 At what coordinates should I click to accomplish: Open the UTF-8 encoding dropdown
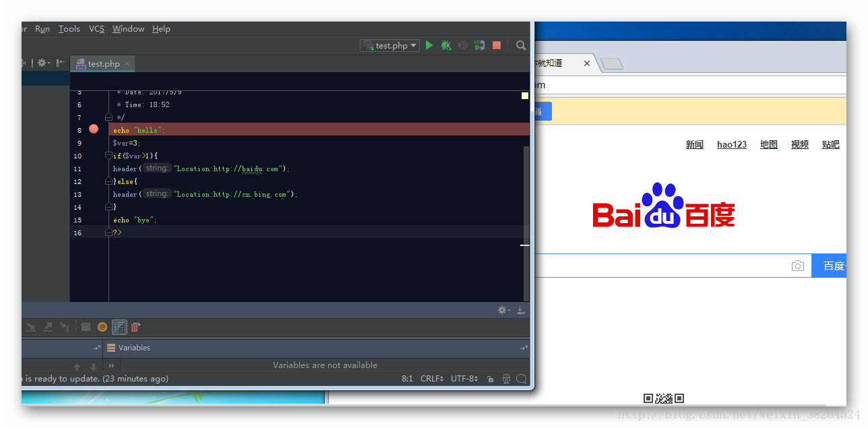464,379
